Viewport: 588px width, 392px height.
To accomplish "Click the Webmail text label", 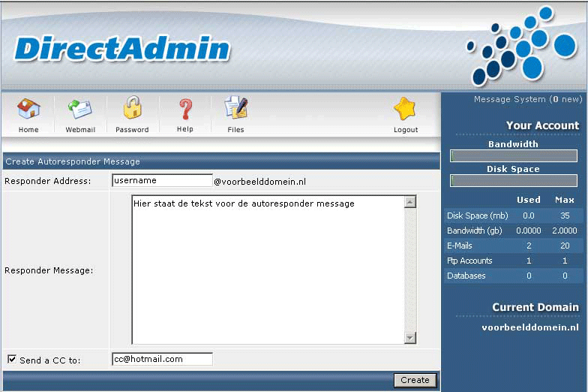I will coord(80,129).
